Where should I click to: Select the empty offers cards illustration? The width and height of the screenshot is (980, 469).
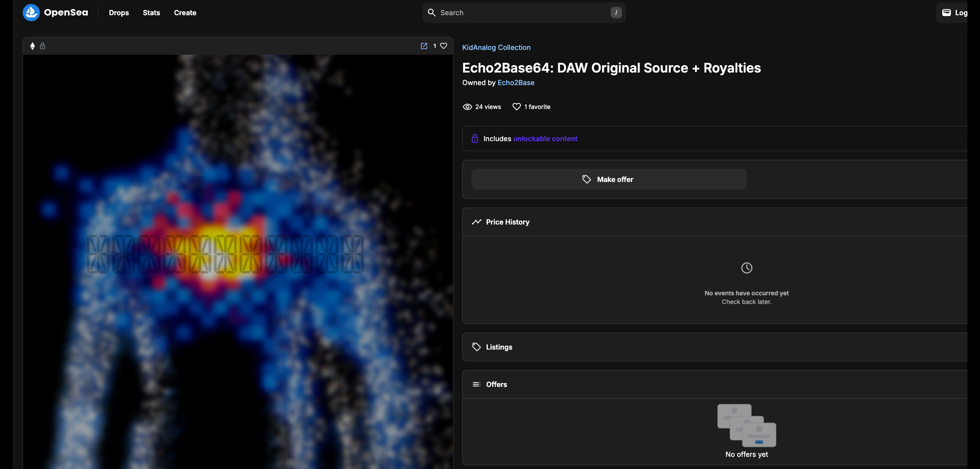coord(746,426)
